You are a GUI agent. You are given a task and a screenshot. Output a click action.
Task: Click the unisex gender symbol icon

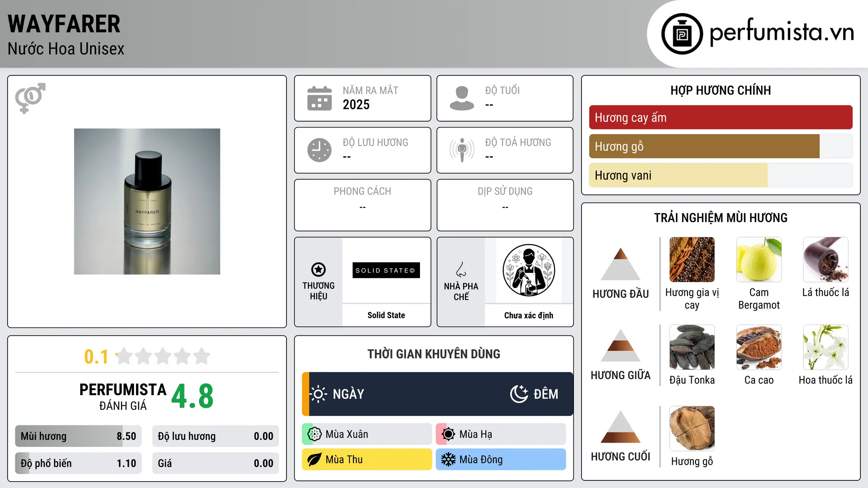(x=30, y=98)
